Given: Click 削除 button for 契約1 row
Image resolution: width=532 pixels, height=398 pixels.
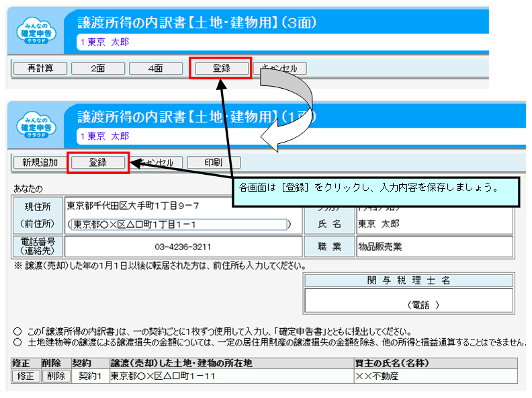Looking at the screenshot, I should 56,376.
